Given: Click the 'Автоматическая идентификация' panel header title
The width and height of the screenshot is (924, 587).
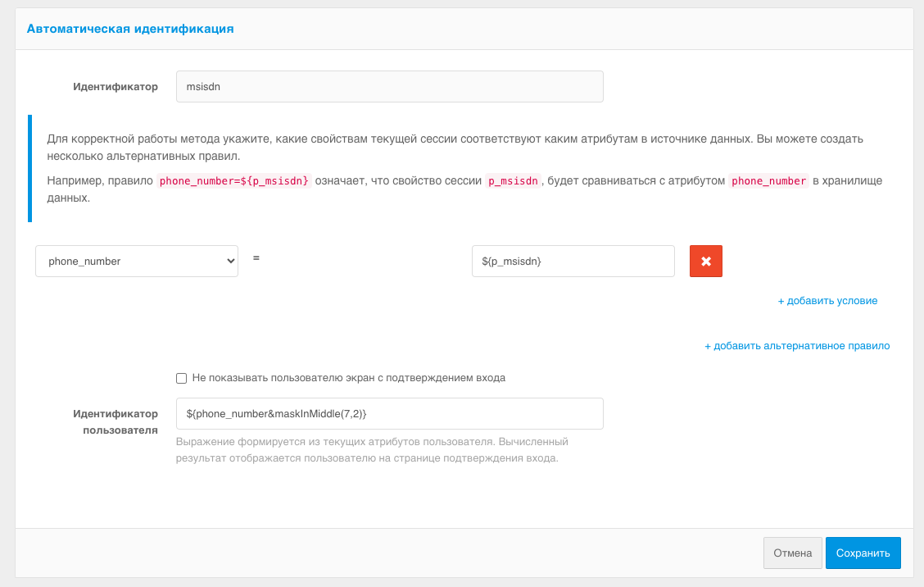Looking at the screenshot, I should coord(130,29).
